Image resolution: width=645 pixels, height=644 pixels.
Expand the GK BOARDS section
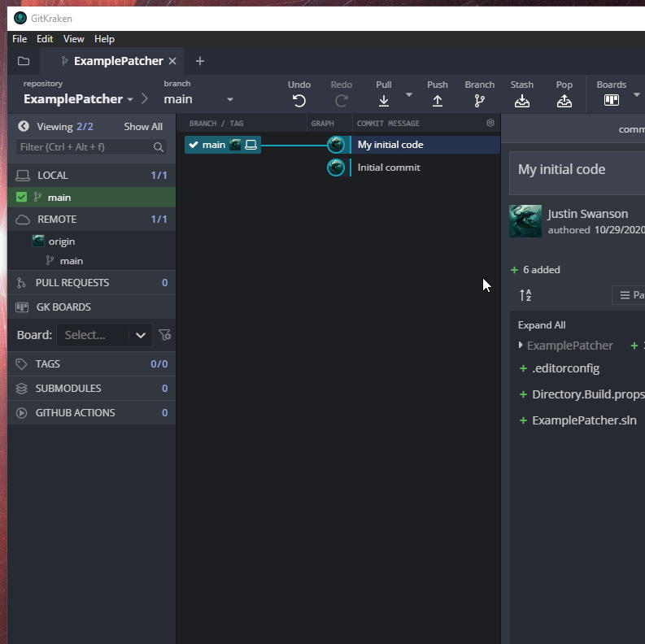[x=91, y=307]
